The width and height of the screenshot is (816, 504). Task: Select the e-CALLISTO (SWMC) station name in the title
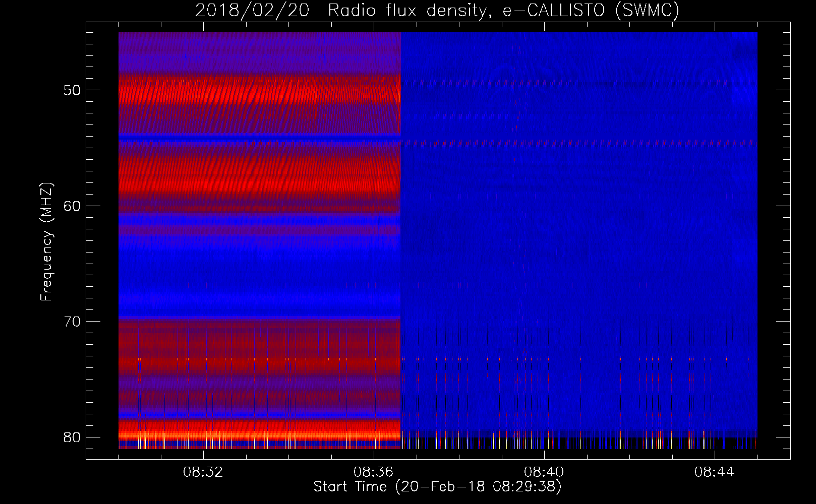tap(591, 10)
